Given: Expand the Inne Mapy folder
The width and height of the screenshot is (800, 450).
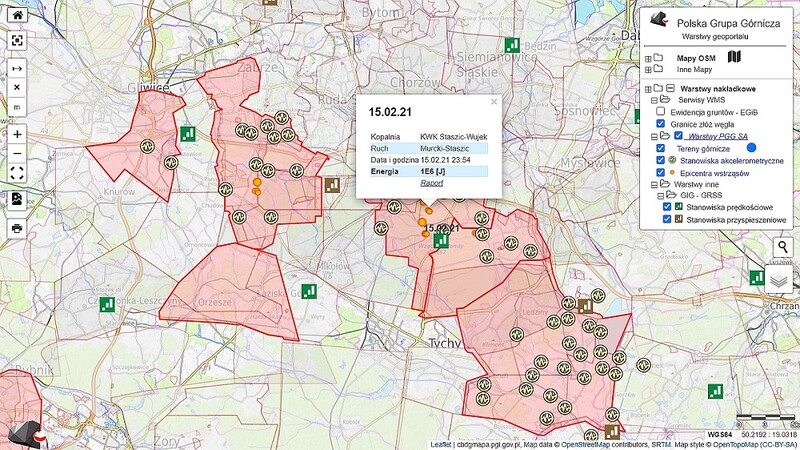Looking at the screenshot, I should pyautogui.click(x=648, y=70).
